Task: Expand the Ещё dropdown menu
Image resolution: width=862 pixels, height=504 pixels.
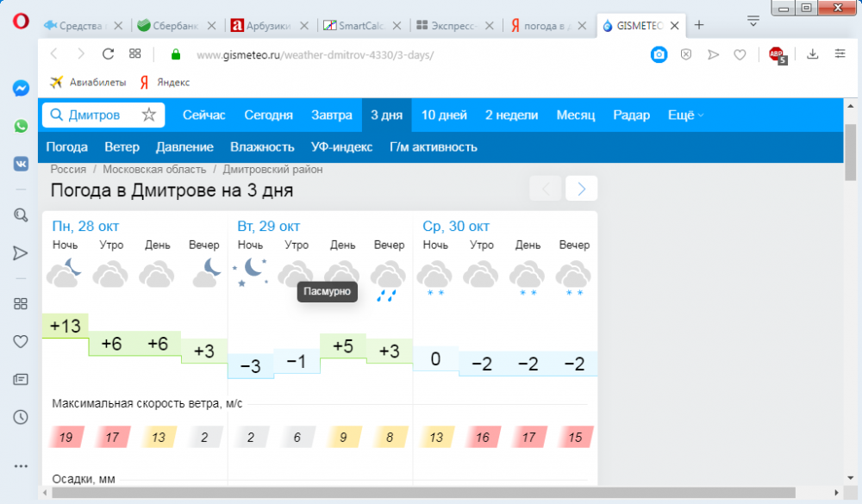Action: 686,115
